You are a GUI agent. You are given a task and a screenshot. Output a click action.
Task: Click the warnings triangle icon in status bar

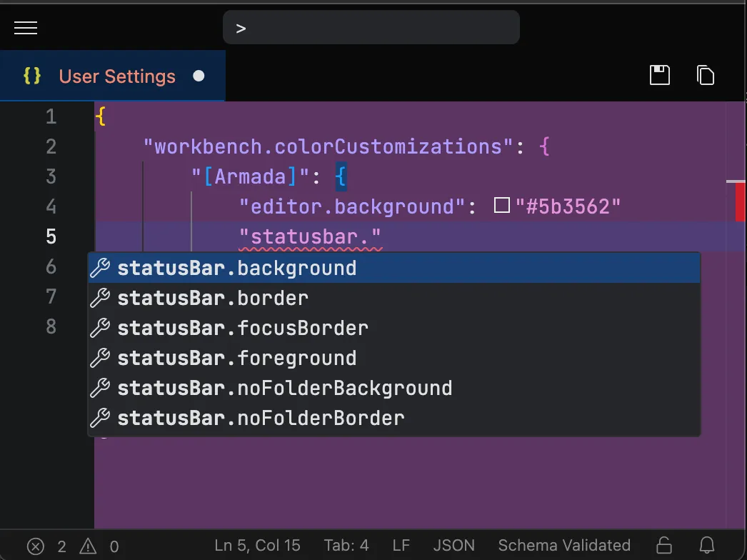[x=88, y=546]
